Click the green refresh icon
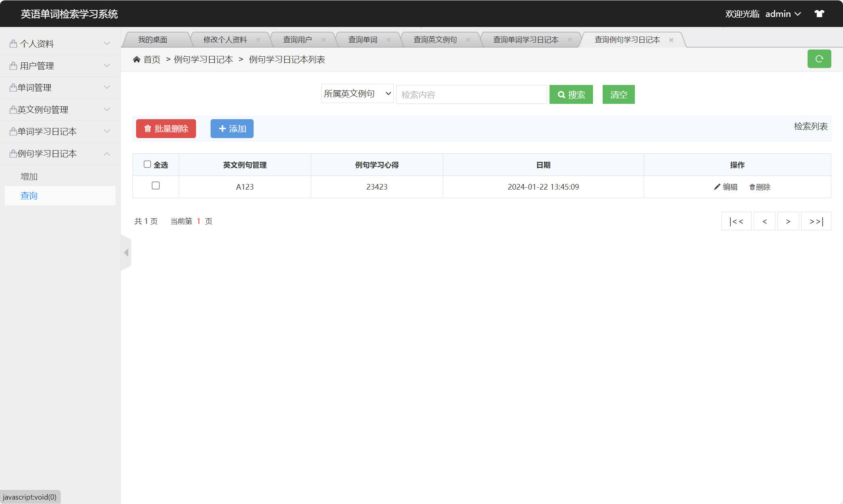The image size is (843, 504). 819,59
